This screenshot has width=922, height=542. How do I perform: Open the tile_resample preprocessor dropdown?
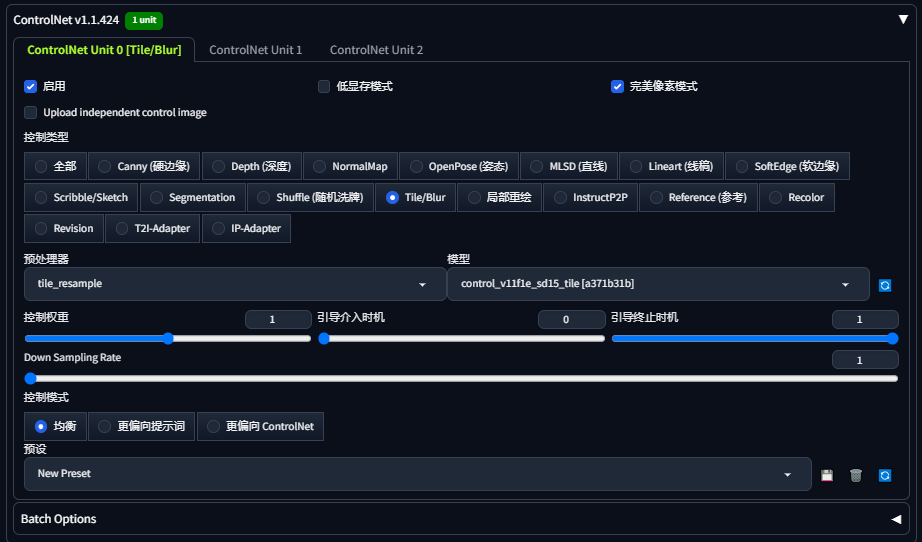click(x=235, y=284)
